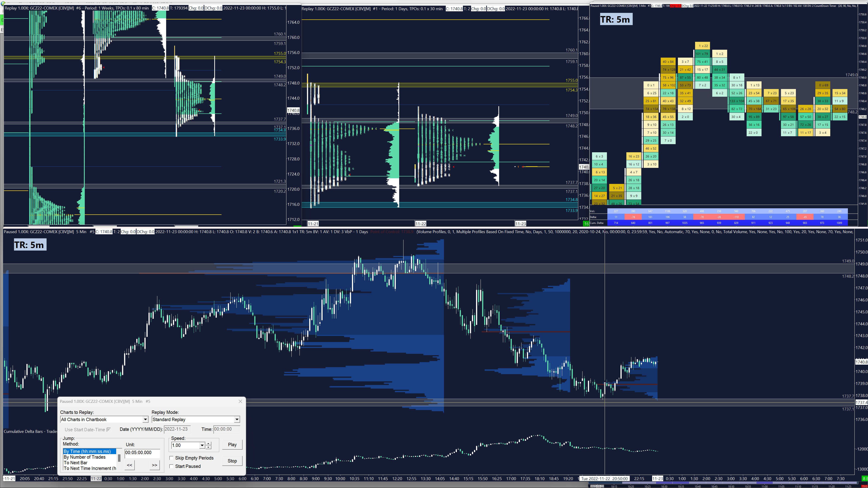The image size is (868, 488).
Task: Choose To Next Bar jump method
Action: click(75, 463)
